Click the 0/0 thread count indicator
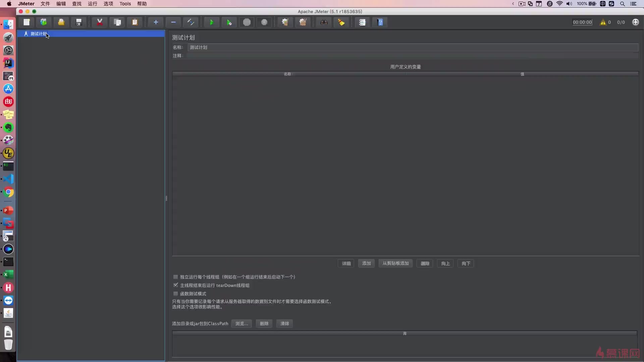The width and height of the screenshot is (644, 362). pyautogui.click(x=621, y=22)
